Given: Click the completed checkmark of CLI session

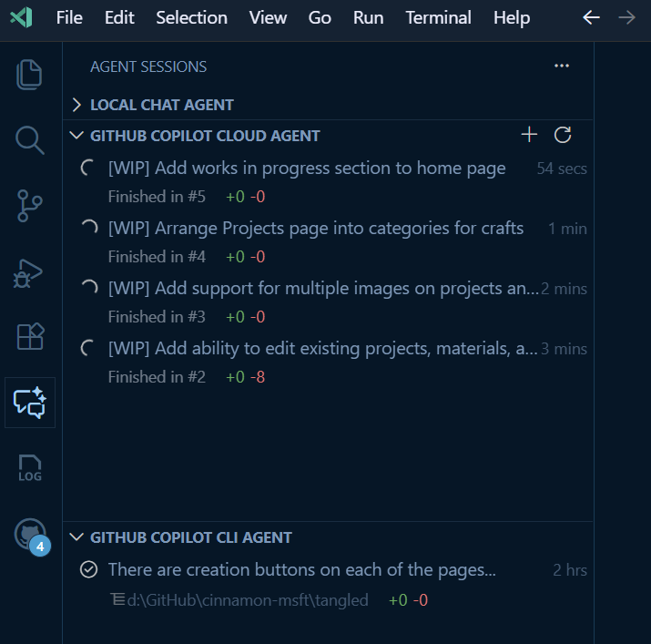Looking at the screenshot, I should pos(89,569).
